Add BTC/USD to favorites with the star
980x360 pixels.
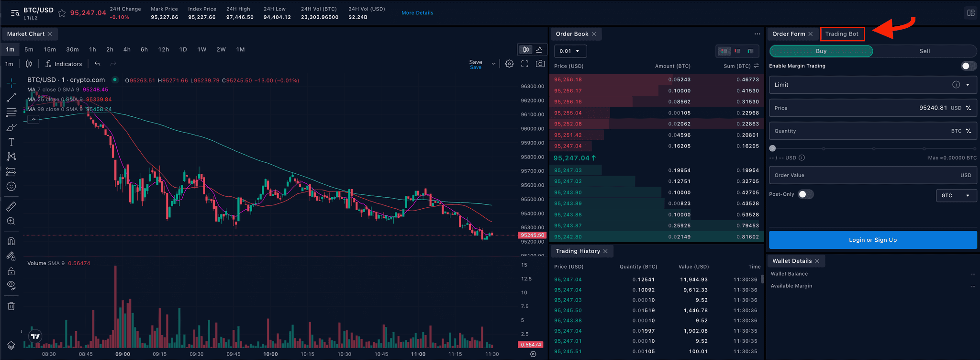(62, 13)
